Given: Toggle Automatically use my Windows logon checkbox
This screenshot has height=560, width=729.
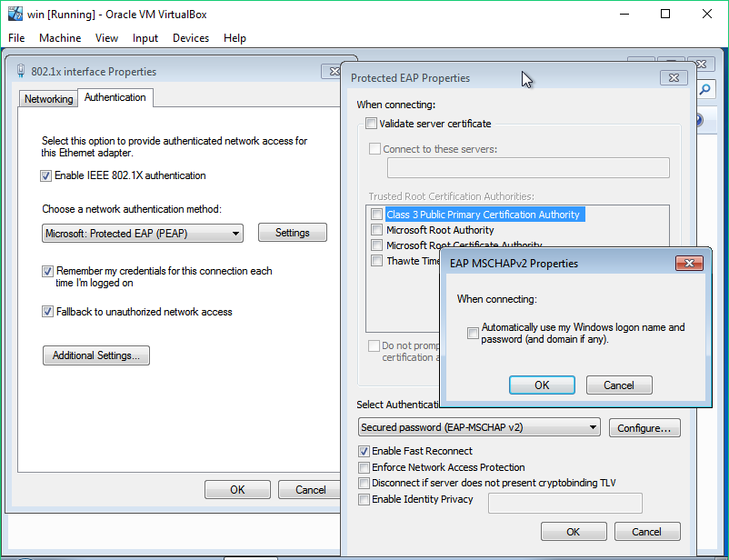Looking at the screenshot, I should point(473,333).
